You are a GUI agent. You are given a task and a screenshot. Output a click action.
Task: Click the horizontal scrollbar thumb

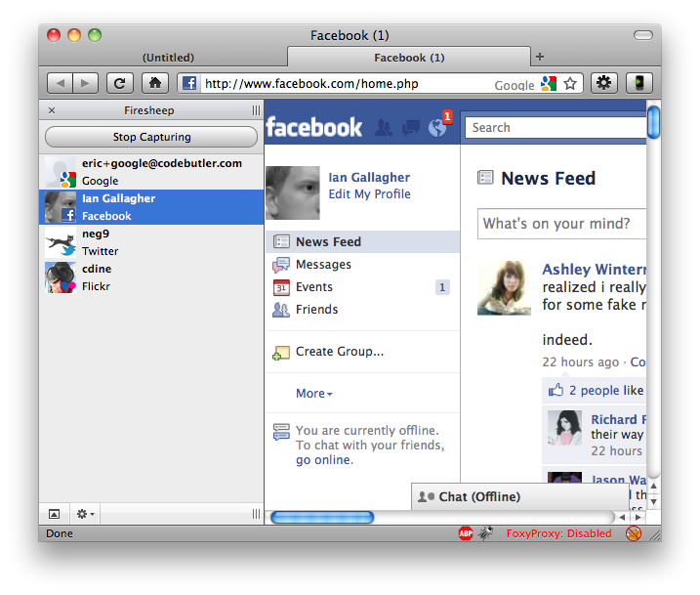coord(322,517)
